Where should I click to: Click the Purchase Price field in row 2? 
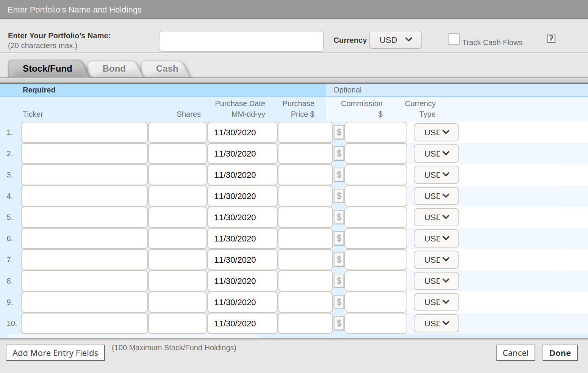click(x=305, y=154)
